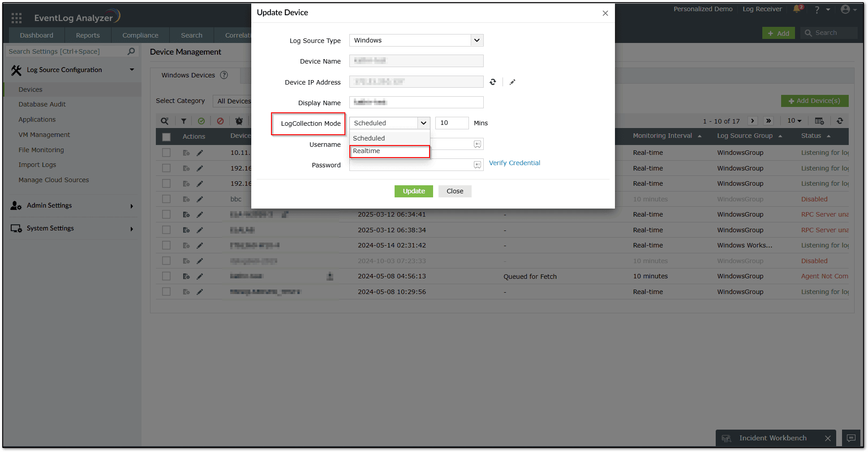Open the chat icon at bottom right
This screenshot has width=868, height=452.
click(x=851, y=438)
